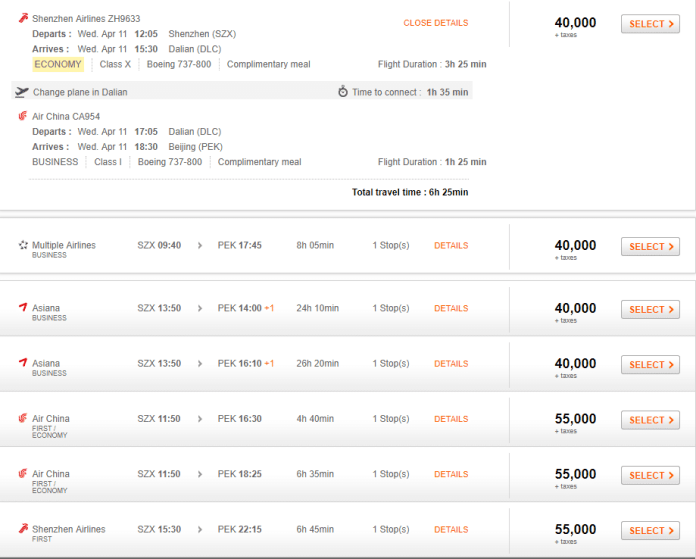Click the 'PEK 22:15' arrival time

(x=239, y=529)
